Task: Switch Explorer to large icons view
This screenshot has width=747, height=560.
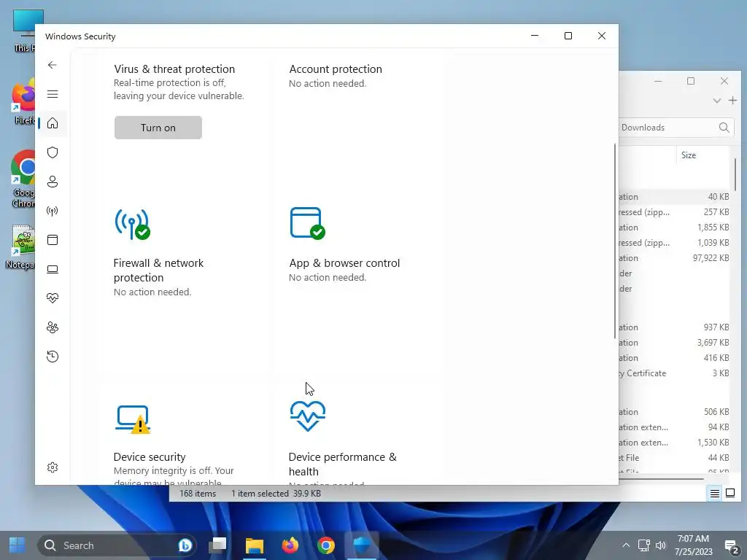Action: click(x=729, y=494)
